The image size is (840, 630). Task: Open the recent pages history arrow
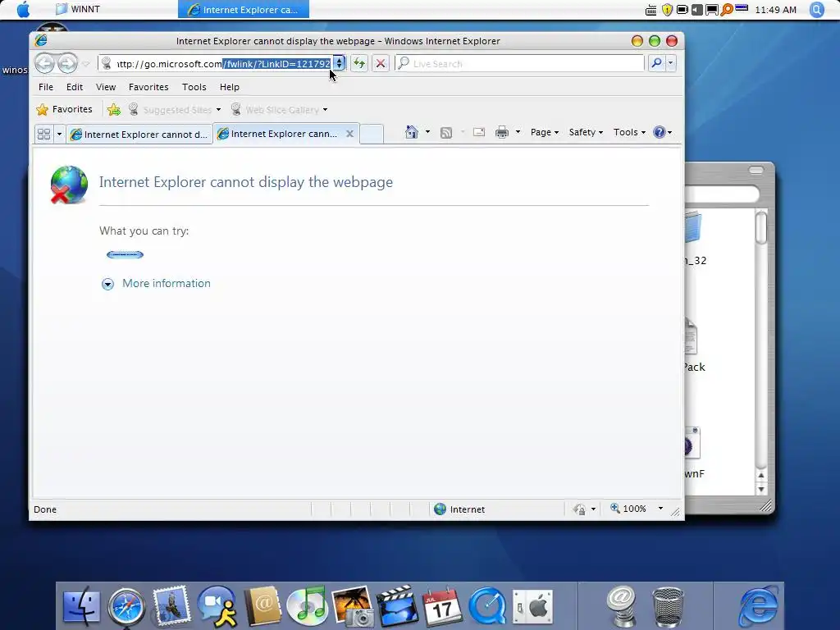pyautogui.click(x=85, y=64)
